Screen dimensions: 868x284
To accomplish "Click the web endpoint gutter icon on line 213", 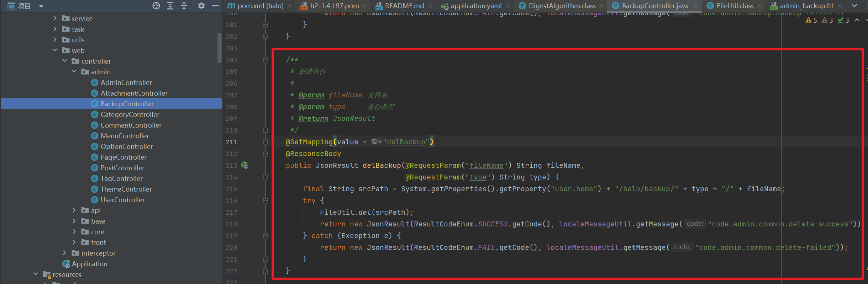I will (x=245, y=165).
